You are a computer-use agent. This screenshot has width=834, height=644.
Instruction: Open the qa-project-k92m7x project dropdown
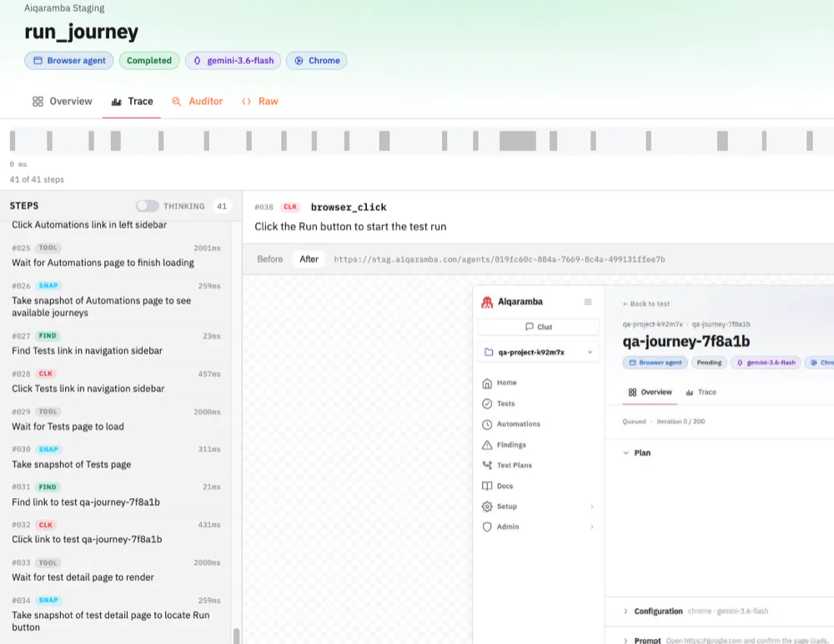pyautogui.click(x=538, y=352)
